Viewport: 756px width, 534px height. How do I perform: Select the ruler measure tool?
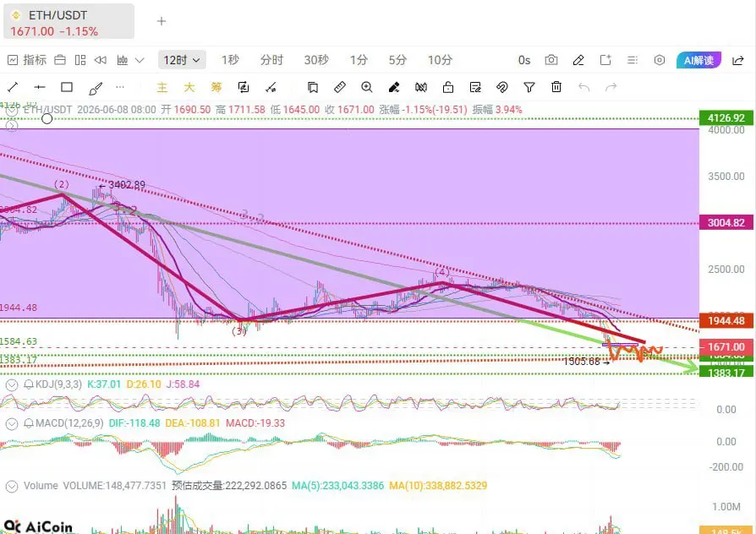coord(339,87)
